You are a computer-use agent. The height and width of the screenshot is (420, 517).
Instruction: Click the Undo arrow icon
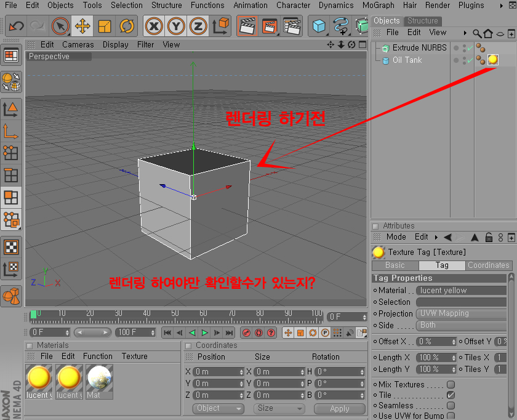(16, 26)
